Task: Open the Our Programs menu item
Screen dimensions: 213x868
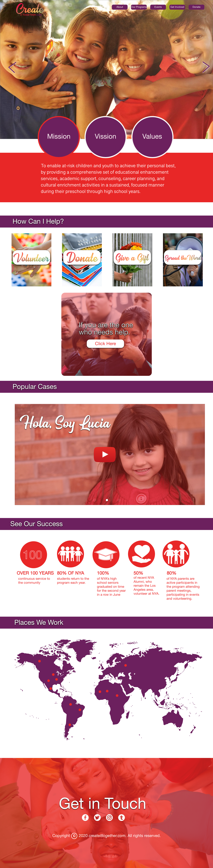Action: click(139, 7)
